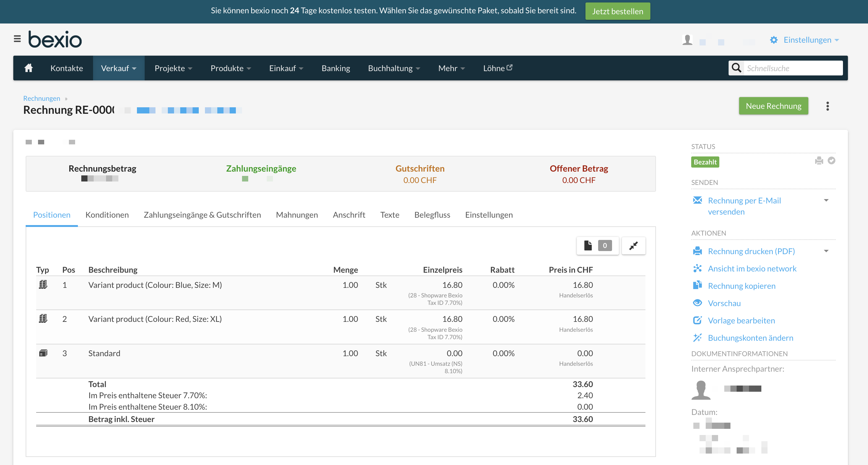The image size is (868, 465).
Task: Open the Rechnungen breadcrumb link
Action: click(x=41, y=98)
